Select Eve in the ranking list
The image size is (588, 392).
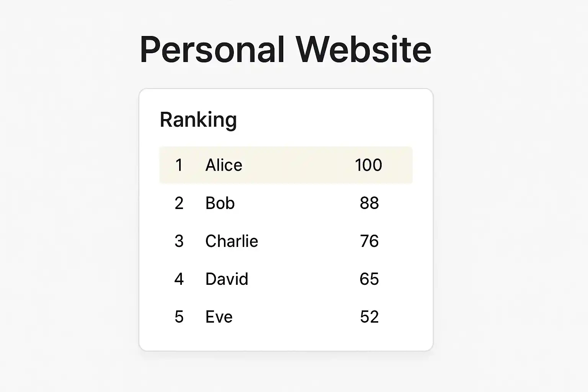coord(219,317)
